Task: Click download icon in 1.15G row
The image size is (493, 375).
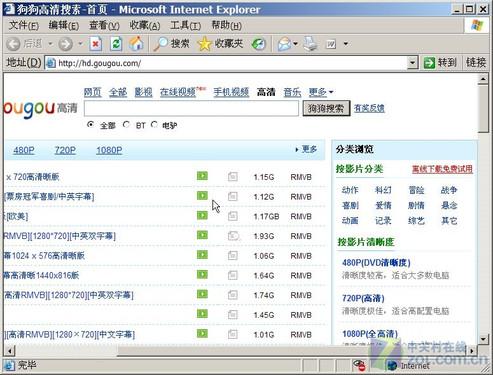Action: point(233,177)
